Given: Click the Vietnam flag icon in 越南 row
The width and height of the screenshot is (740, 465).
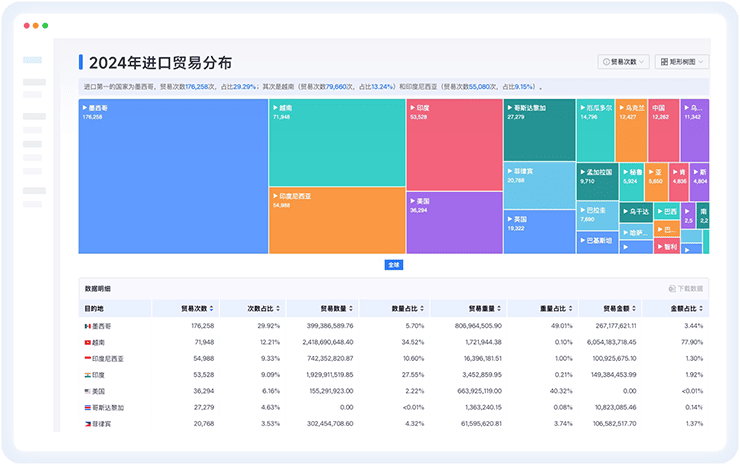Looking at the screenshot, I should click(x=87, y=342).
